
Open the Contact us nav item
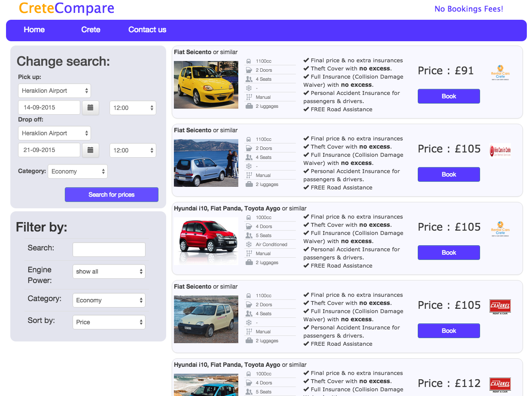147,30
